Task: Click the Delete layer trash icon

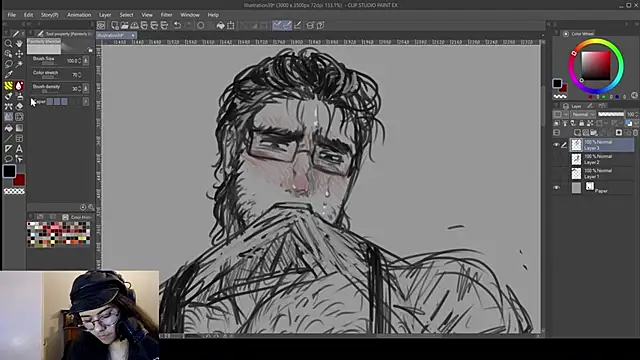Action: pyautogui.click(x=635, y=133)
